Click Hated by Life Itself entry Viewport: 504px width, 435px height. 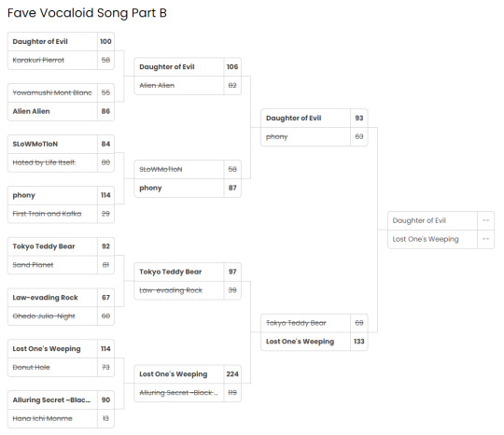pos(61,162)
